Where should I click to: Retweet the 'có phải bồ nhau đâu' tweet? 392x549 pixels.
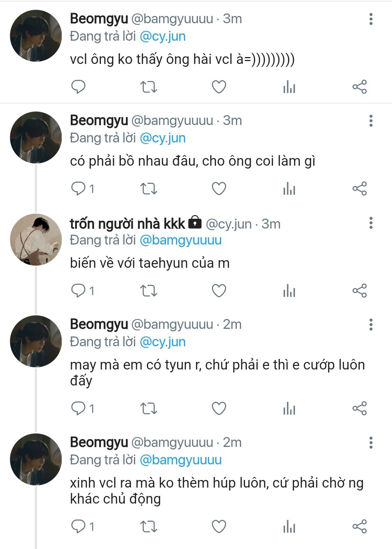148,189
